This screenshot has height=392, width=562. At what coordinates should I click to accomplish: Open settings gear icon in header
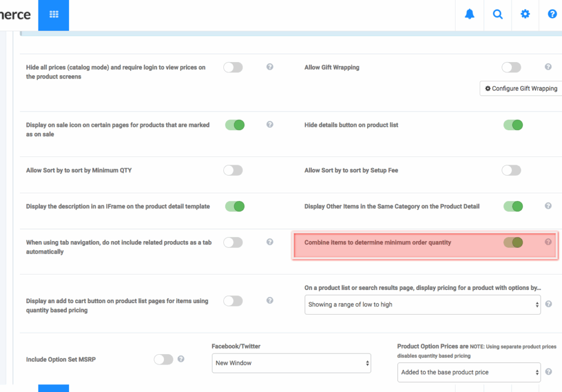(x=525, y=15)
